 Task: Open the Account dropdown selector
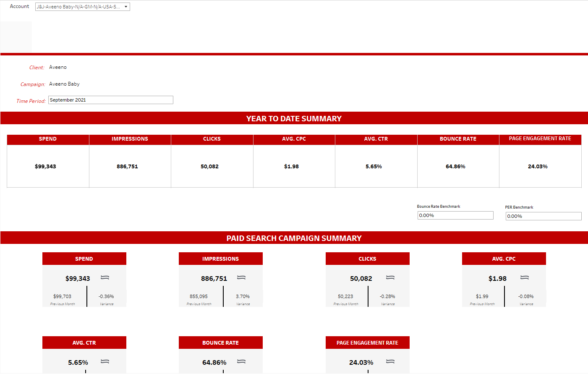coord(83,7)
